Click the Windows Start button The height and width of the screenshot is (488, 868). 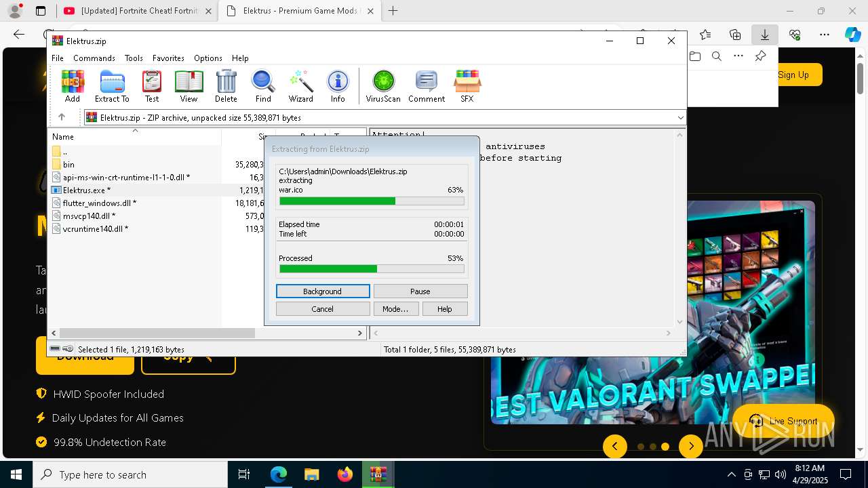click(16, 474)
